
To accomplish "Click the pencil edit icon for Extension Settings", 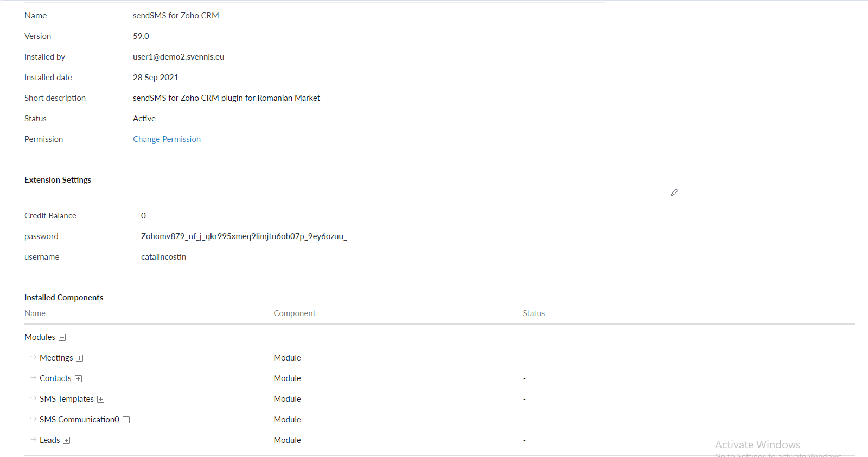I will pyautogui.click(x=674, y=192).
